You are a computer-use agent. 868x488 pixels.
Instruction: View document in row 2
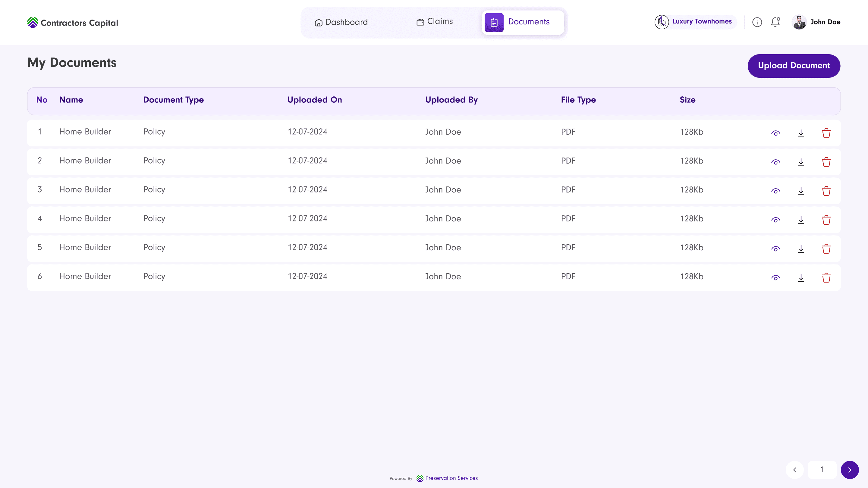pyautogui.click(x=775, y=162)
